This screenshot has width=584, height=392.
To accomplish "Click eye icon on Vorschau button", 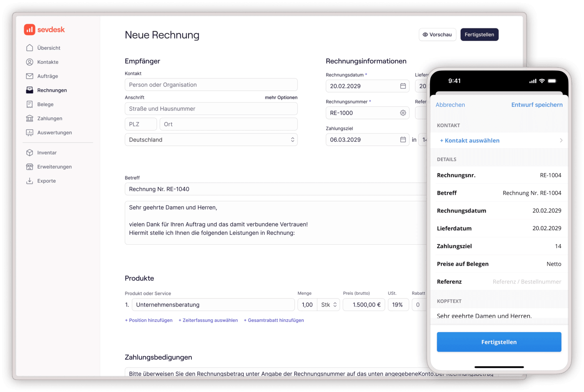I will [425, 35].
